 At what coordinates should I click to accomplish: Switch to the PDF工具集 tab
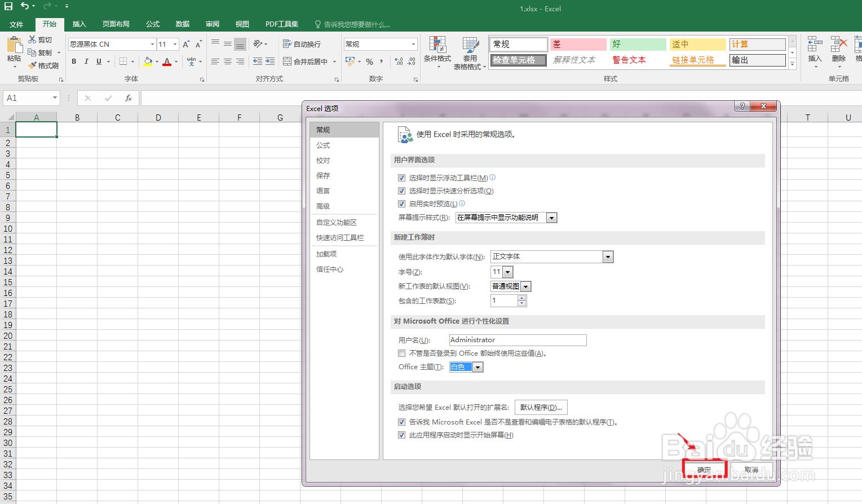(282, 24)
